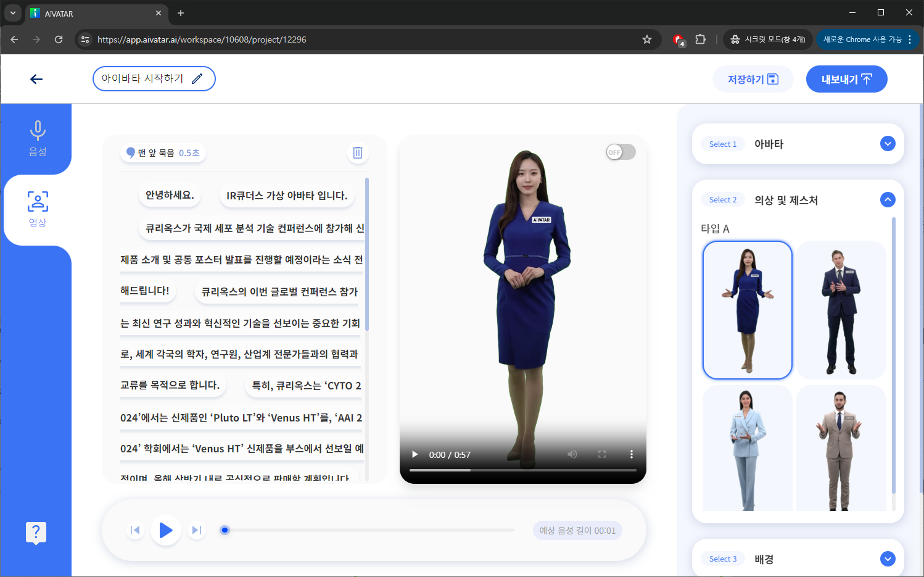The width and height of the screenshot is (924, 577).
Task: Open the 영상 video tab
Action: [x=38, y=210]
